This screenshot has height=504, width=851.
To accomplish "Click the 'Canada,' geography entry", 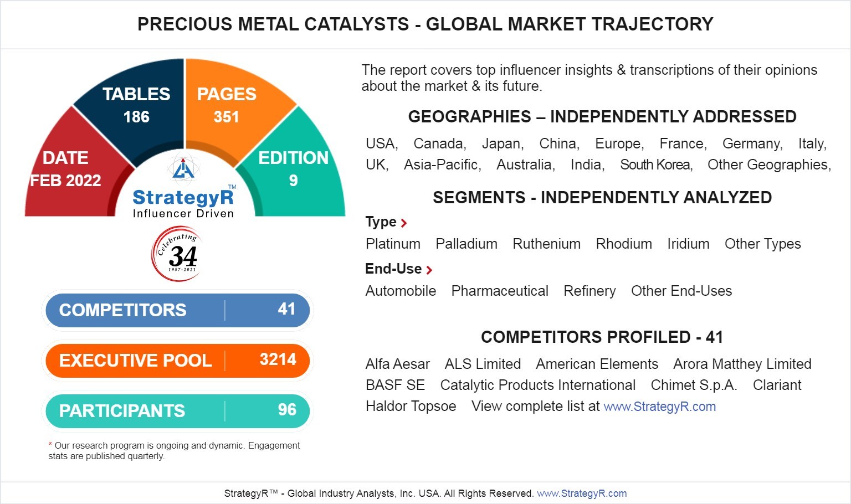I will [440, 144].
